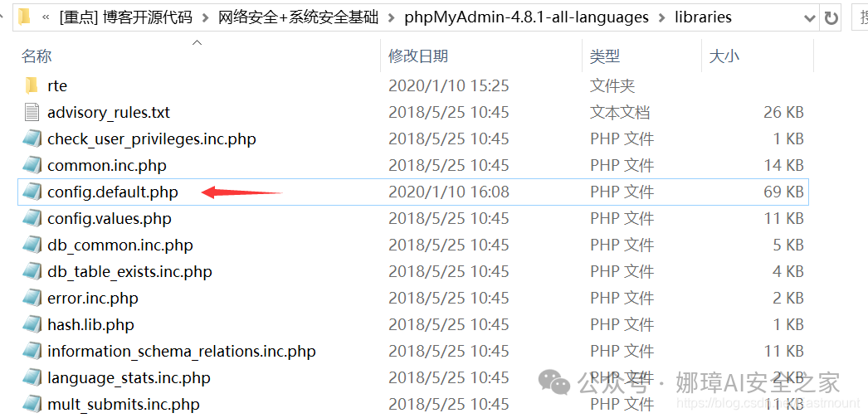Click the rte folder icon
This screenshot has width=868, height=418.
[32, 85]
